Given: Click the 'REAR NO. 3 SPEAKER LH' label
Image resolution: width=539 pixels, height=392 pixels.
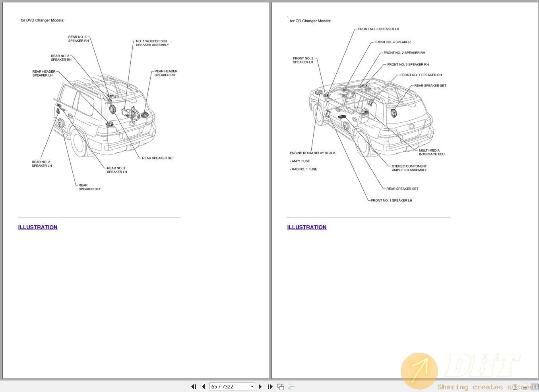Looking at the screenshot, I should click(117, 170).
